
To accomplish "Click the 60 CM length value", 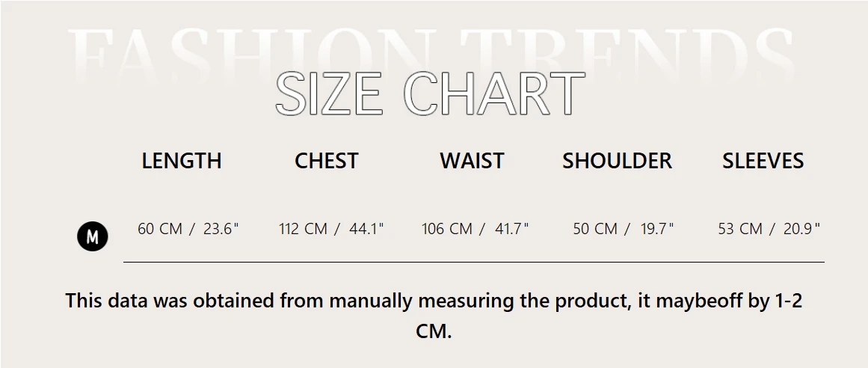I will (x=160, y=229).
